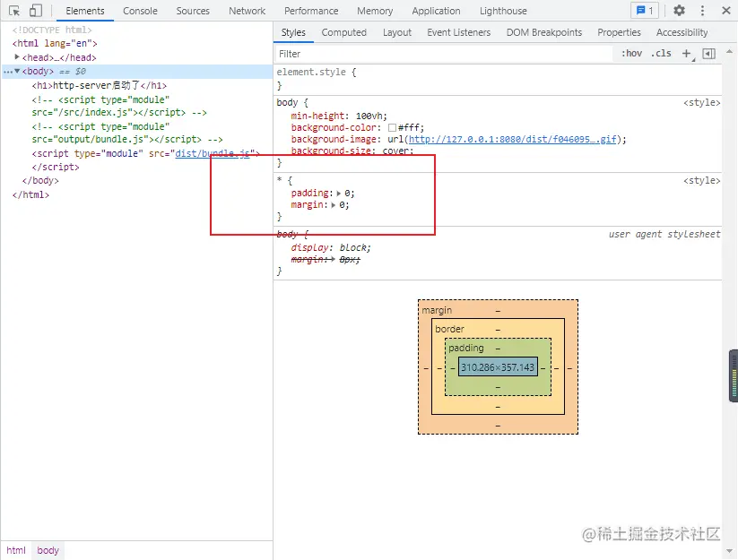Open the dist/bundle.js source link
The height and width of the screenshot is (560, 738).
[x=213, y=153]
